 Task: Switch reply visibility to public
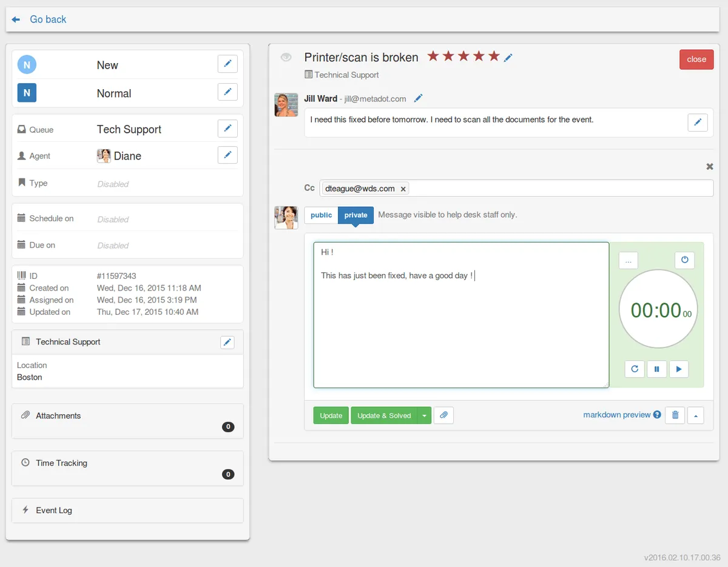[321, 215]
